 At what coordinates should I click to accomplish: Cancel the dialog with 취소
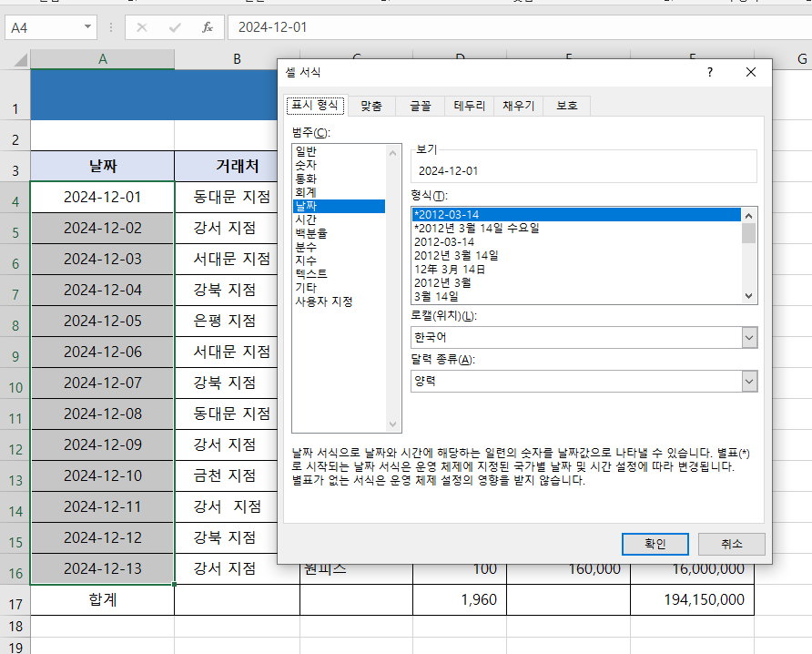[x=731, y=544]
